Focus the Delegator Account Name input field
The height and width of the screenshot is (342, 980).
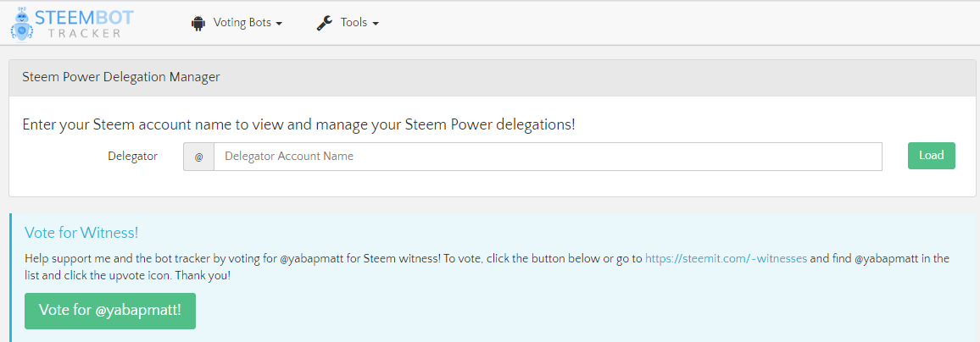(x=547, y=157)
